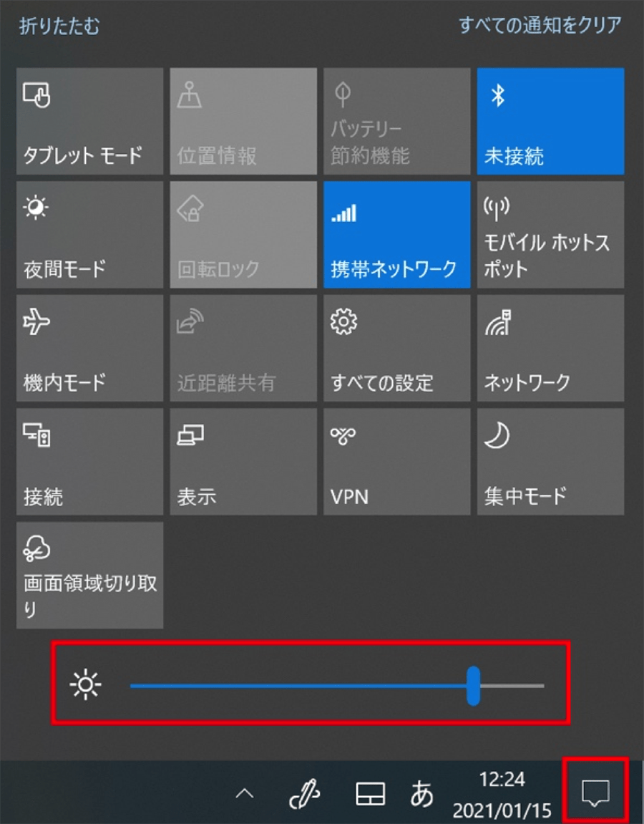644x824 pixels.
Task: Enable 集中モード moon tile
Action: (x=550, y=462)
